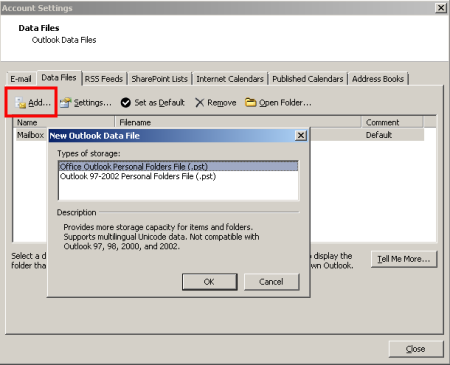Switch to the E-mail tab

pos(21,79)
